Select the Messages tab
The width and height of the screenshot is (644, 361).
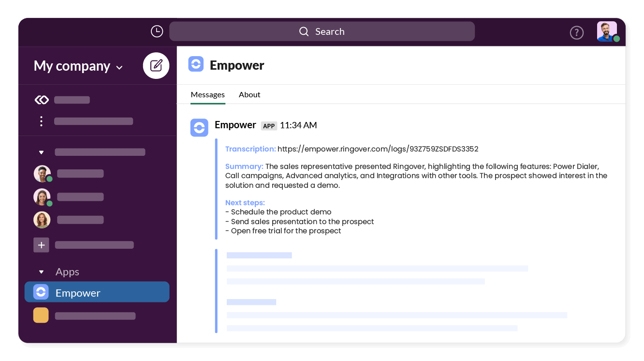tap(207, 94)
